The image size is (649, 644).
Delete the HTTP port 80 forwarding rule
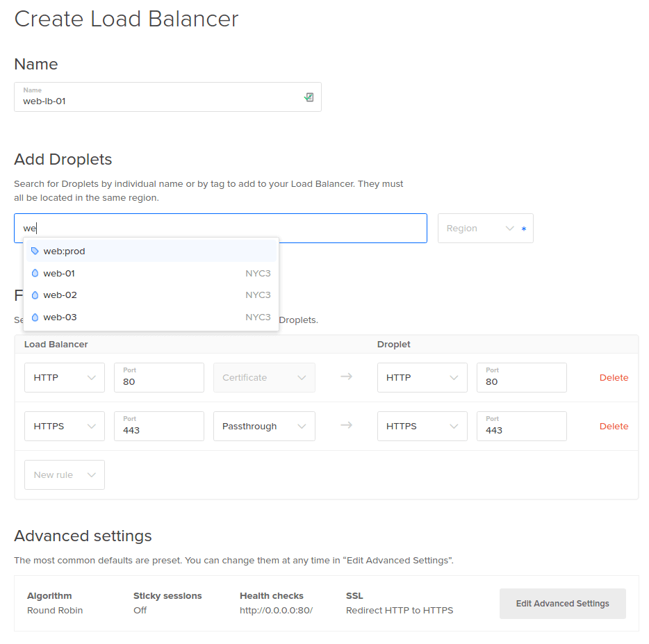pyautogui.click(x=614, y=377)
